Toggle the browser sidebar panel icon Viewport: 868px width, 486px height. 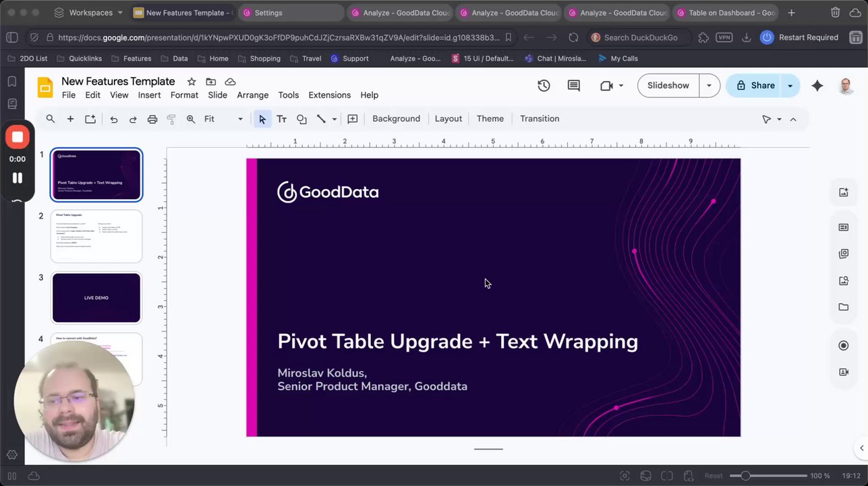[11, 38]
